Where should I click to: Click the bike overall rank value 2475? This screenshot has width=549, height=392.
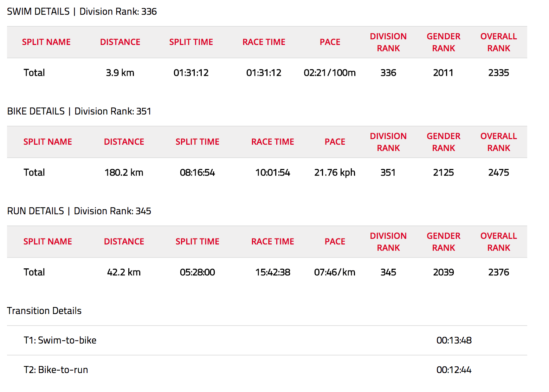coord(498,172)
